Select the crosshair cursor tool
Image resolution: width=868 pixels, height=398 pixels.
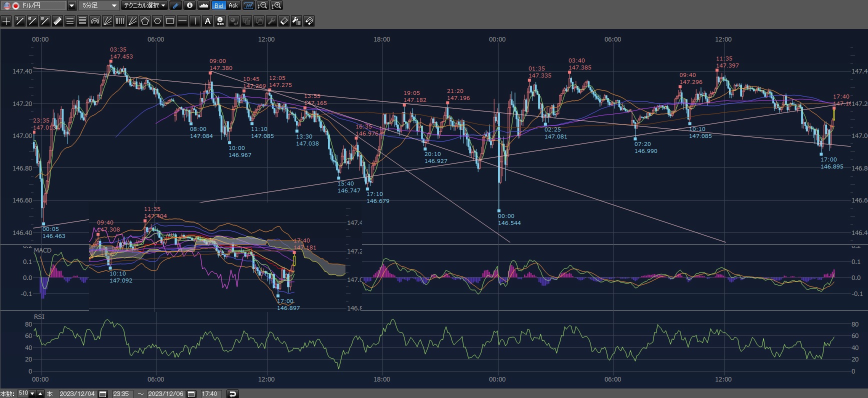tap(6, 21)
